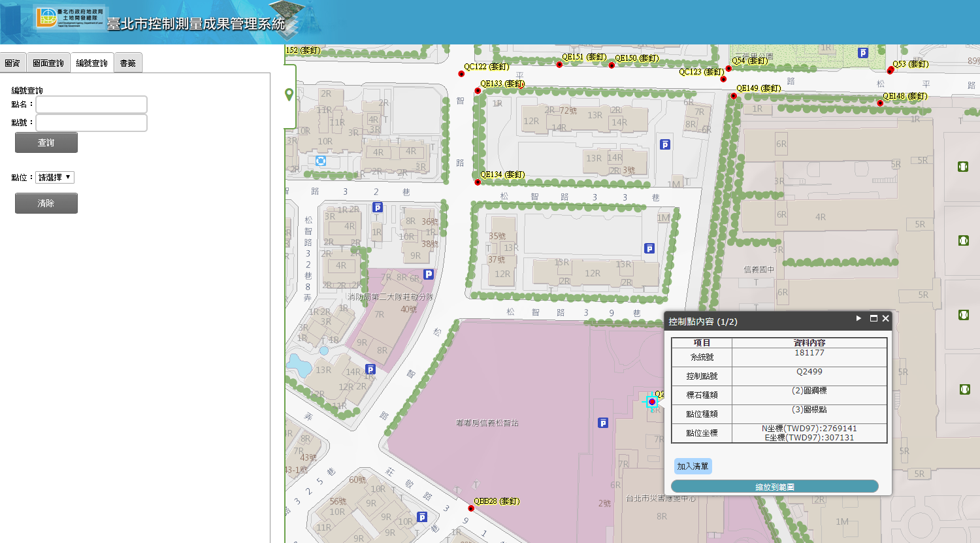Click the blue lifebuoy map icon
Screen dimensions: 980x543
click(321, 161)
